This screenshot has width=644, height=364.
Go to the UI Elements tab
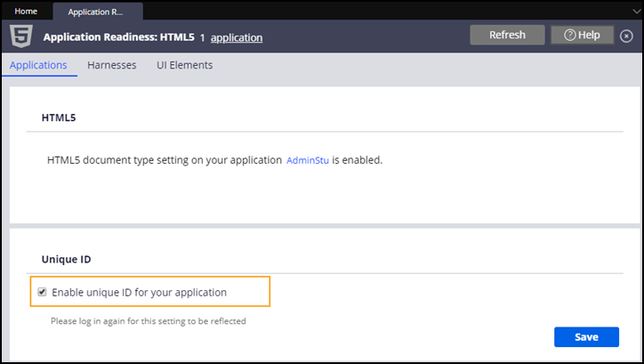pos(184,65)
